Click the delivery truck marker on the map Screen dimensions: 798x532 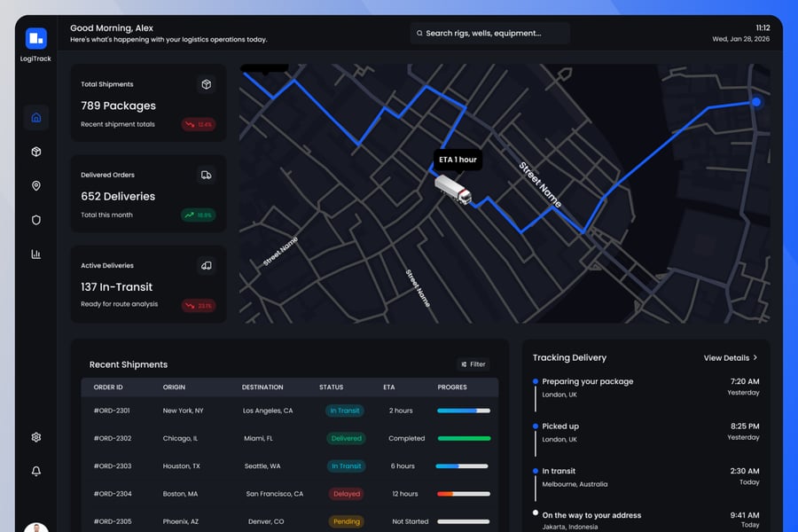[x=452, y=189]
